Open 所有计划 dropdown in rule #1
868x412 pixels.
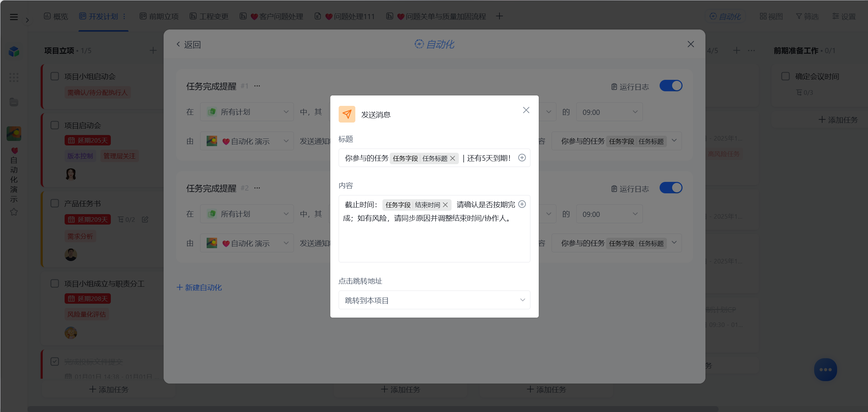[x=247, y=112]
